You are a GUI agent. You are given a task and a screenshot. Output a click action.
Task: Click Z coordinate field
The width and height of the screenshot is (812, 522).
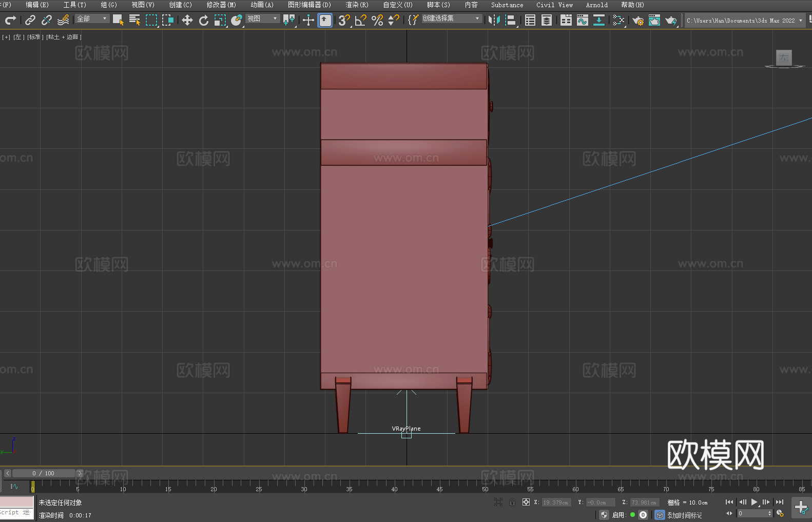coord(644,502)
